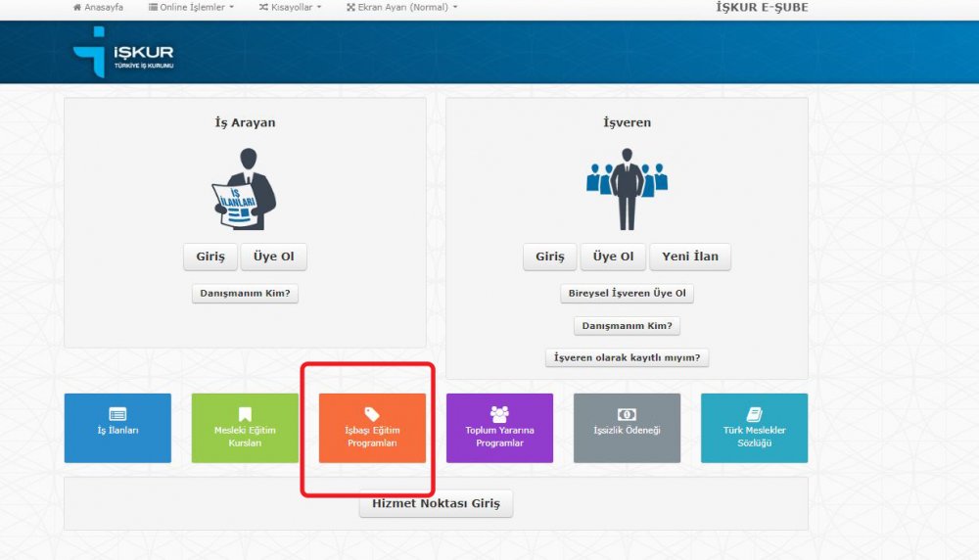
Task: Go to Anasayfa in the top menu
Action: pos(98,8)
